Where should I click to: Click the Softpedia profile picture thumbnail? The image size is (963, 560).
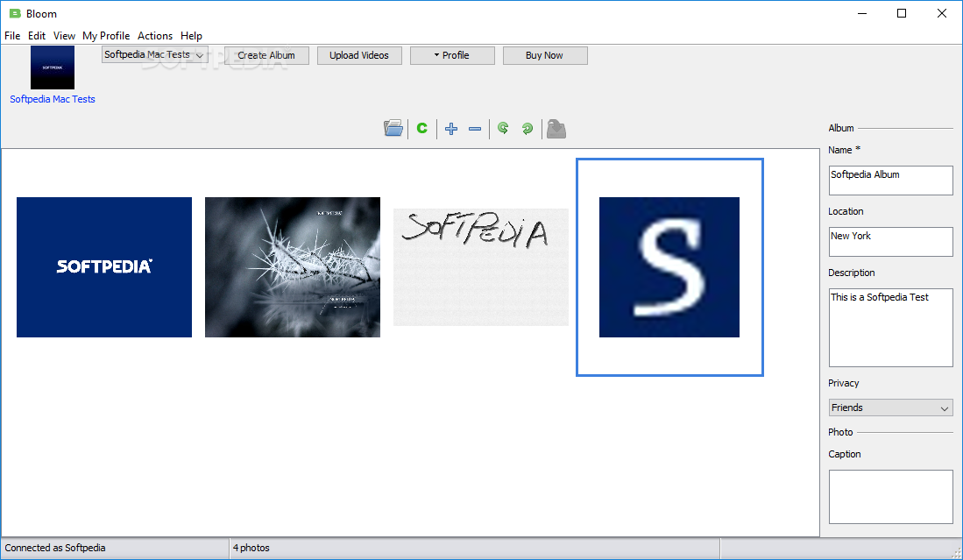[53, 67]
